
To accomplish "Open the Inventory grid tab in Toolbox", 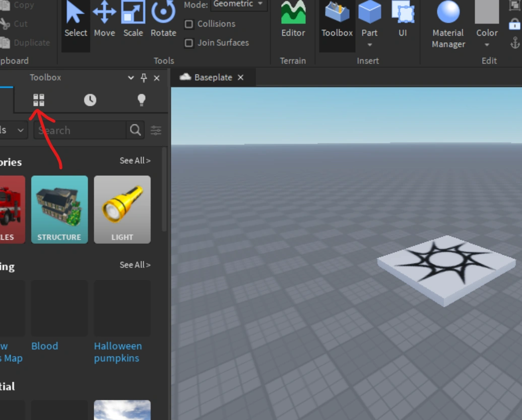I will click(39, 100).
